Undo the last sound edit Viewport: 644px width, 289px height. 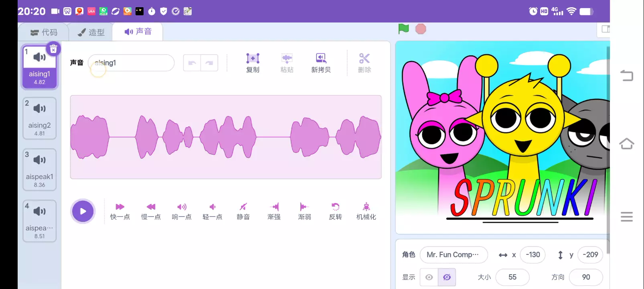(x=192, y=63)
